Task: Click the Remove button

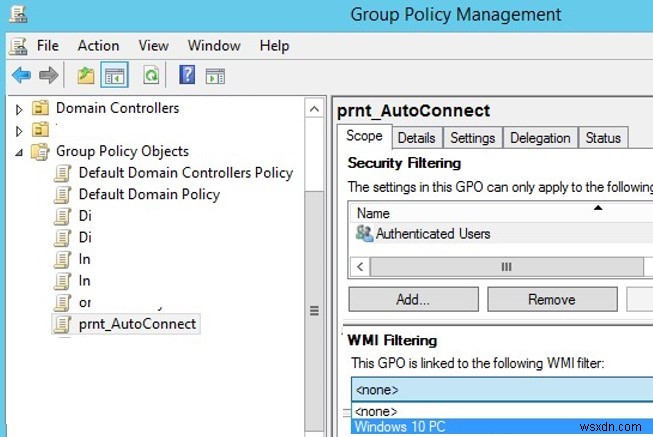Action: (x=551, y=299)
